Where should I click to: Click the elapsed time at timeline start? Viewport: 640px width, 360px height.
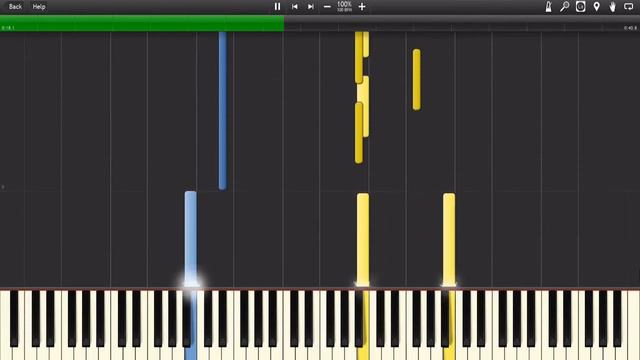tap(8, 28)
